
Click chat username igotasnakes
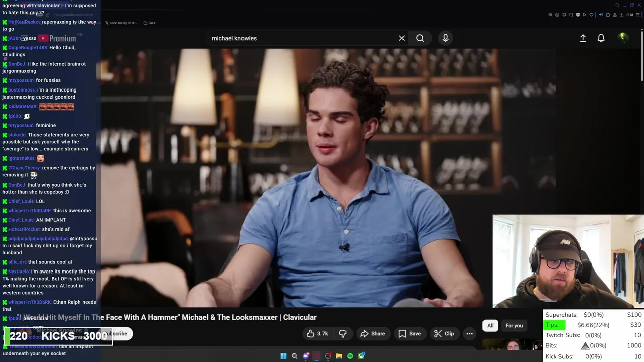[21, 158]
